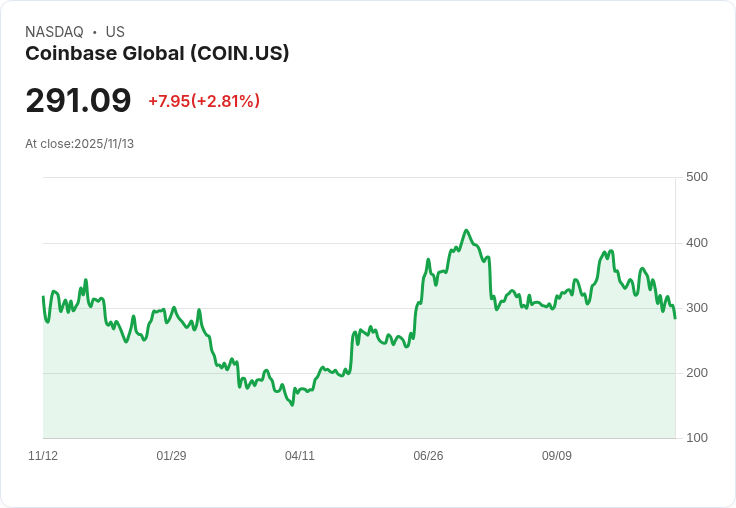The image size is (736, 508).
Task: Select the 100 y-axis label
Action: click(x=697, y=438)
